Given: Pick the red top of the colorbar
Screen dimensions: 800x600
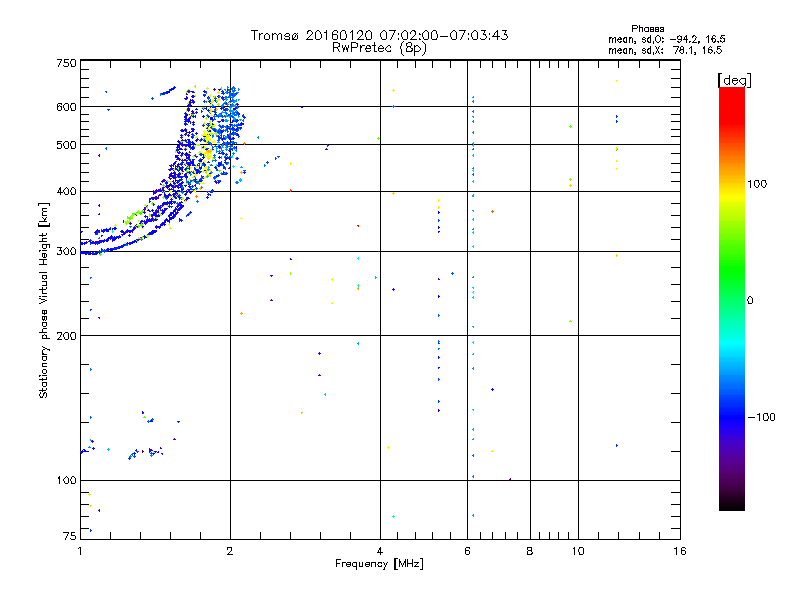Looking at the screenshot, I should [x=731, y=93].
